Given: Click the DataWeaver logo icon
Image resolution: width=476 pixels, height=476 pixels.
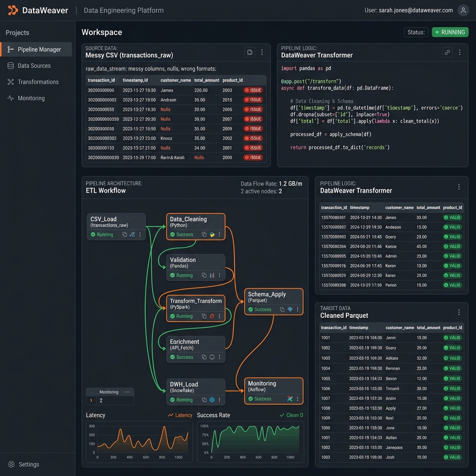Looking at the screenshot, I should [13, 10].
